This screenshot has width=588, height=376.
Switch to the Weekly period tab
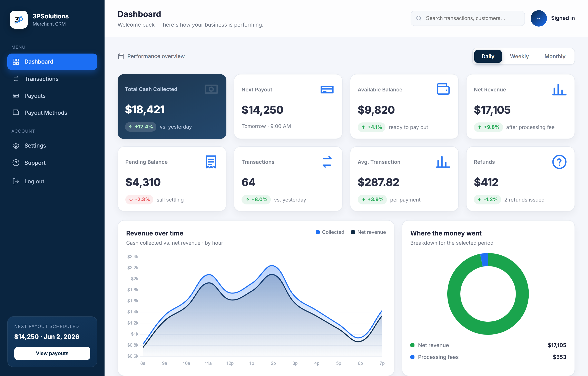click(519, 56)
